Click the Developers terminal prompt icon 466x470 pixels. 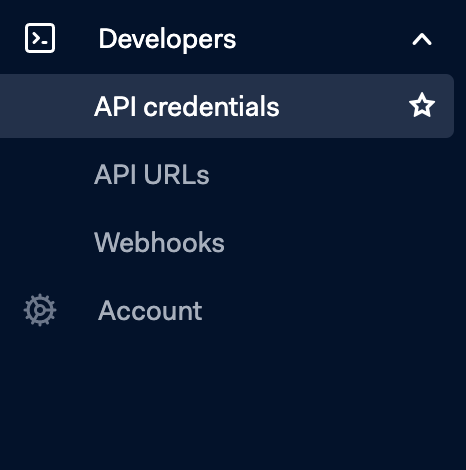tap(40, 38)
